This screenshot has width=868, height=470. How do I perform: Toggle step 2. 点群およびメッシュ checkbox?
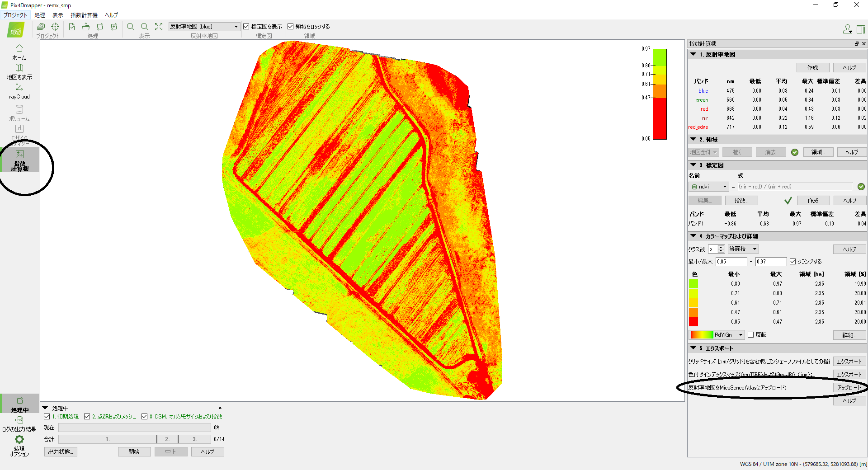click(x=87, y=417)
